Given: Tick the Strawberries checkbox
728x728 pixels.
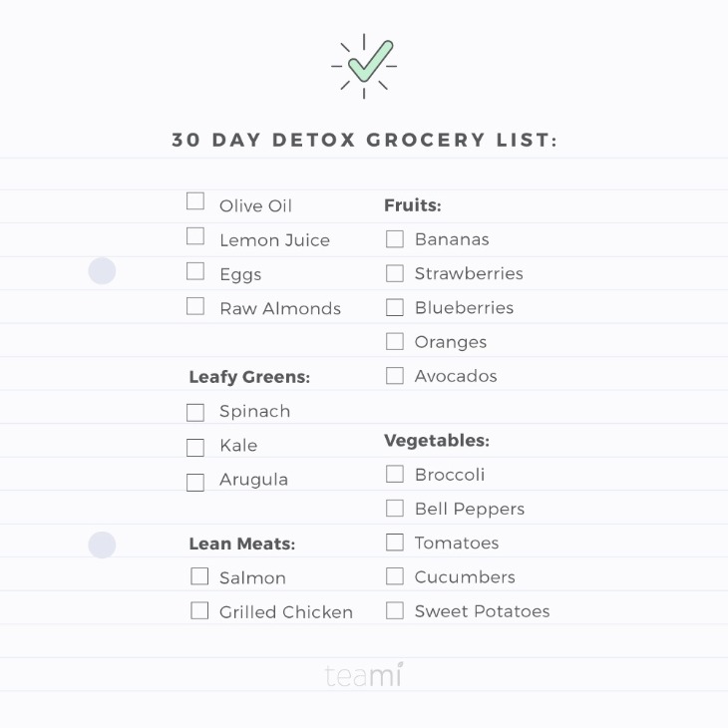Looking at the screenshot, I should [x=395, y=273].
